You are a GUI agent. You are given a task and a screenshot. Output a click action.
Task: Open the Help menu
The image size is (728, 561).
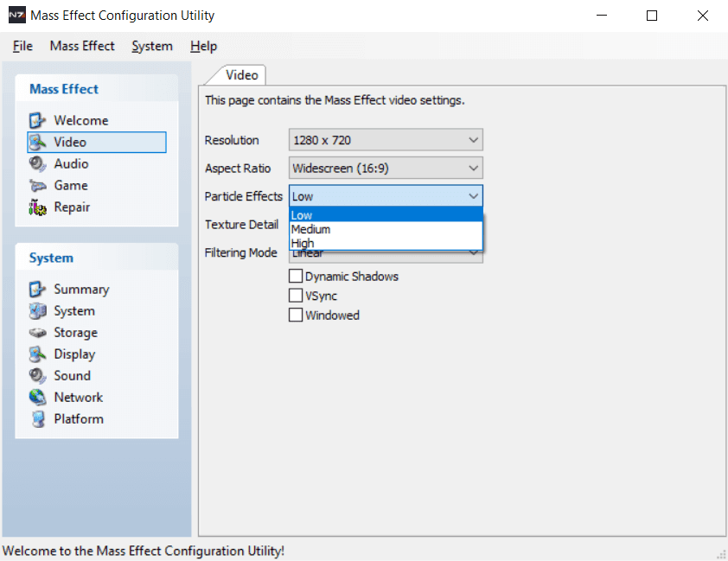click(x=203, y=46)
